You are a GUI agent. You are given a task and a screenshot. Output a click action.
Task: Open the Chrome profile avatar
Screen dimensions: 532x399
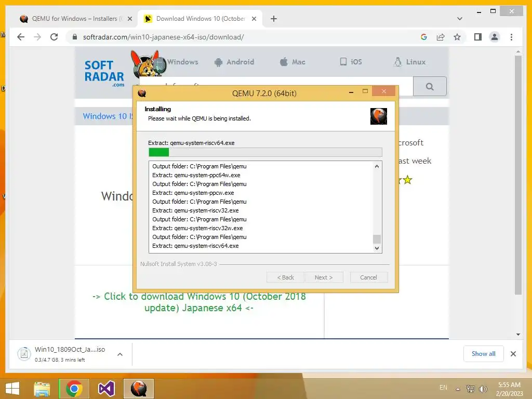coord(495,37)
